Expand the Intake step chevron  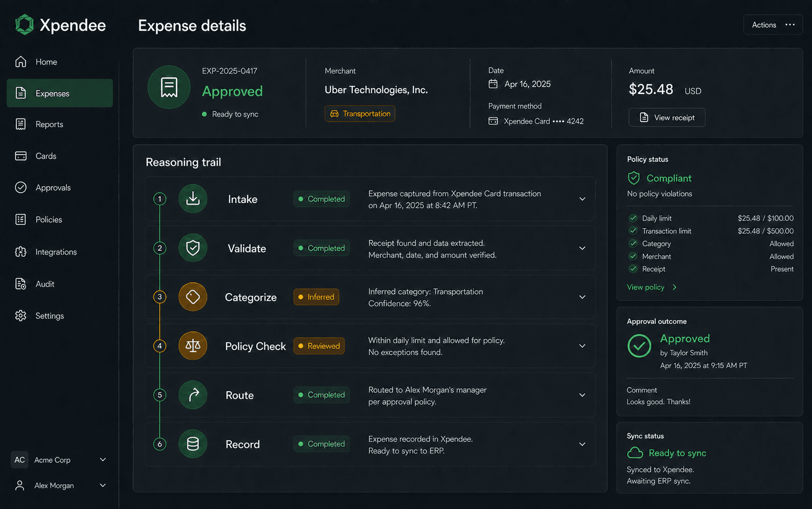(582, 199)
